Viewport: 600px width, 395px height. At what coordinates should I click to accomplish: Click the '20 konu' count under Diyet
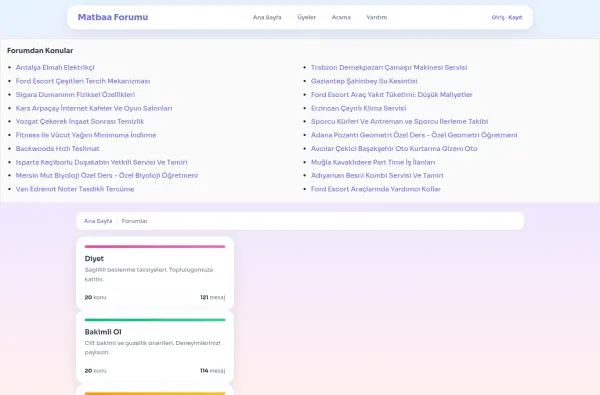(x=95, y=297)
